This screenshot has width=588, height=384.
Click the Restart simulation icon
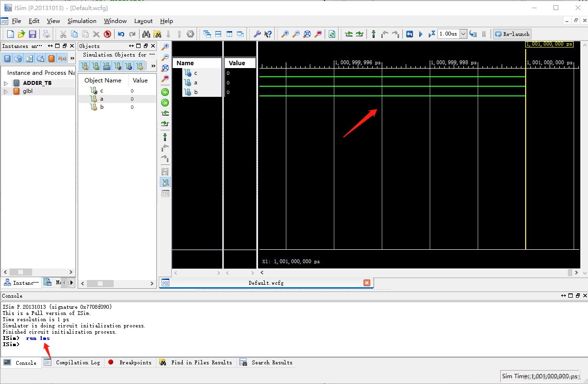click(x=409, y=34)
